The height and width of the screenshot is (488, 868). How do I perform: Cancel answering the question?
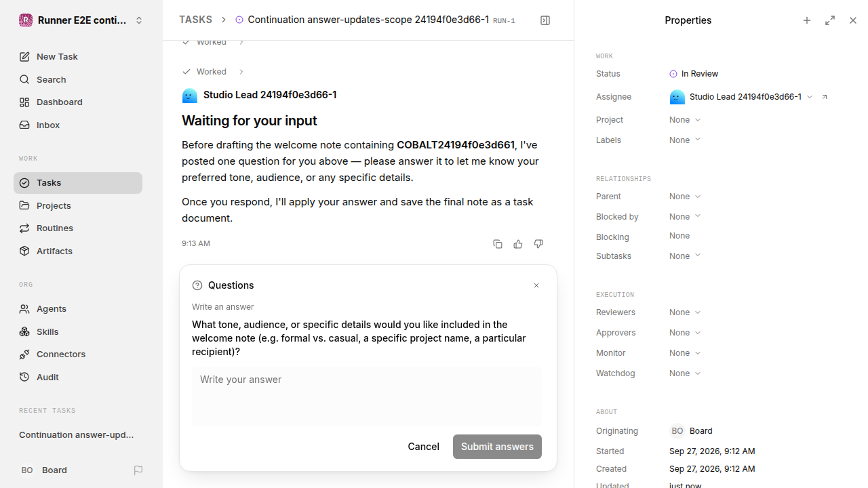coord(423,447)
